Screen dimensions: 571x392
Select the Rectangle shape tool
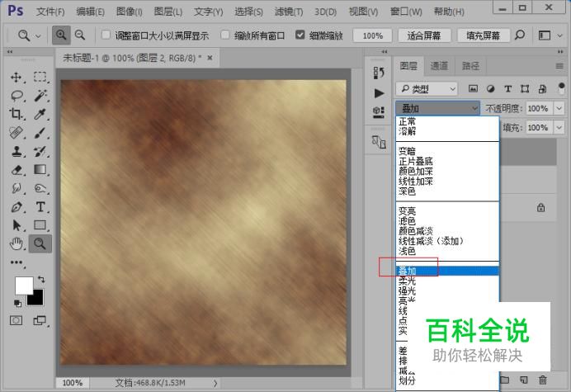(40, 225)
